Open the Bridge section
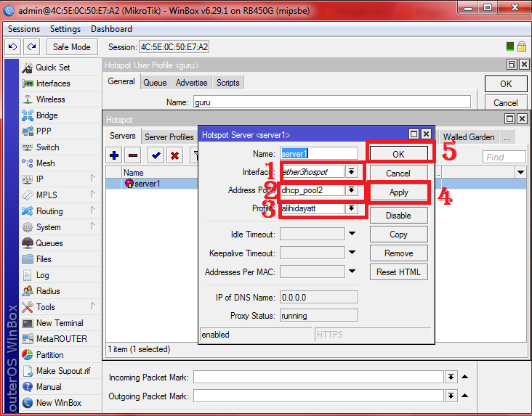Viewport: 532px width, 416px height. click(60, 115)
